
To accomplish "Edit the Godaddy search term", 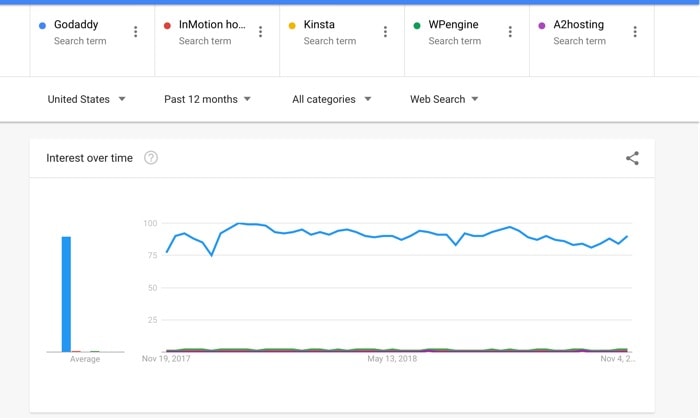I will point(76,25).
